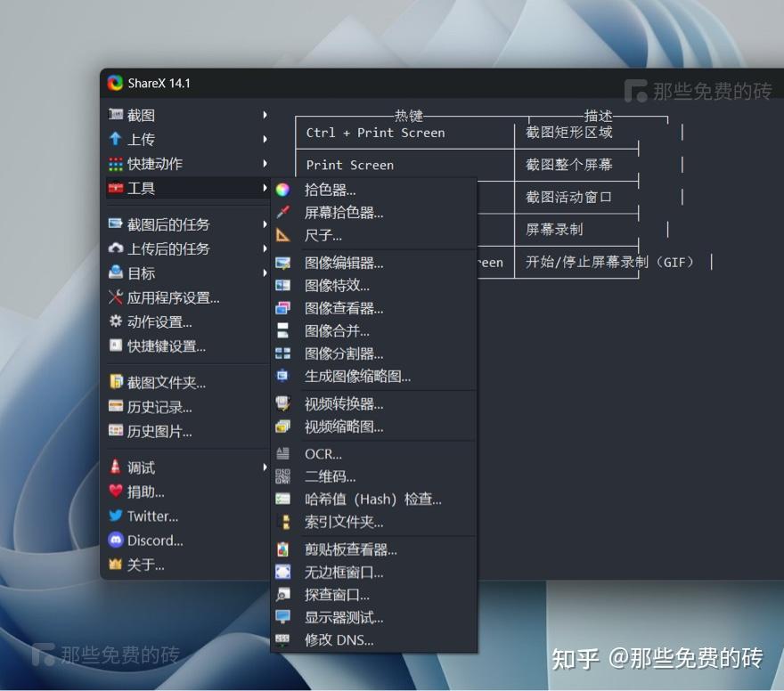Click the OCR text icon
784x691 pixels.
[x=282, y=453]
